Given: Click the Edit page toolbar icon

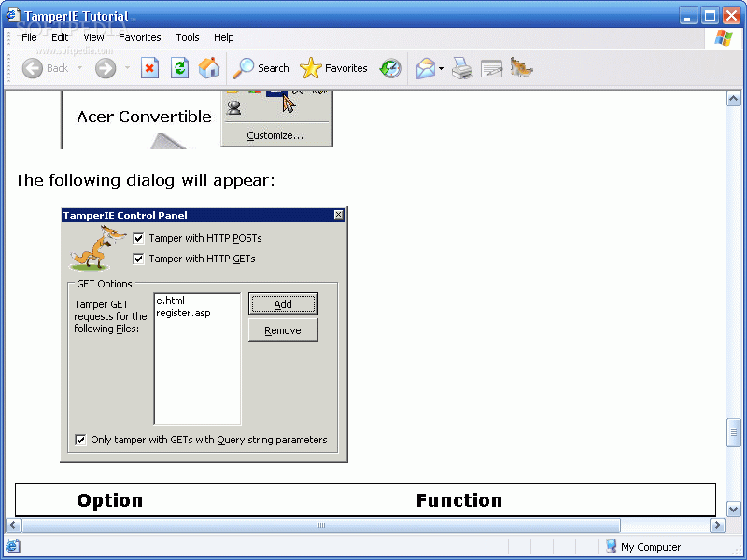Looking at the screenshot, I should (492, 68).
